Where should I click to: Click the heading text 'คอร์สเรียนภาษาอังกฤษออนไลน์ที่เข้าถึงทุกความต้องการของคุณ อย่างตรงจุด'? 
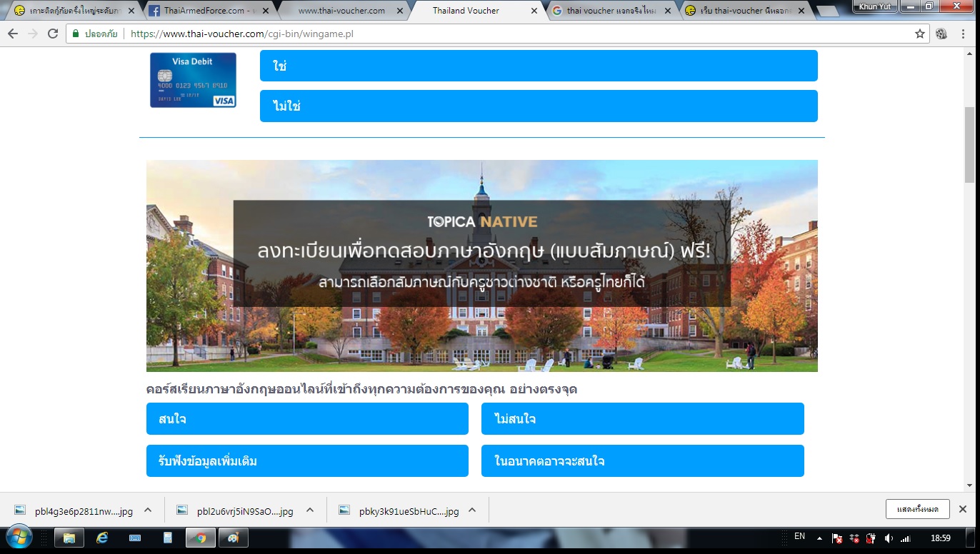[x=361, y=389]
